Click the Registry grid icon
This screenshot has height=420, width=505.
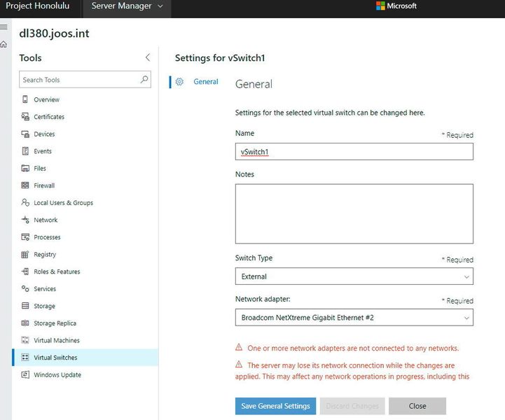(x=25, y=254)
